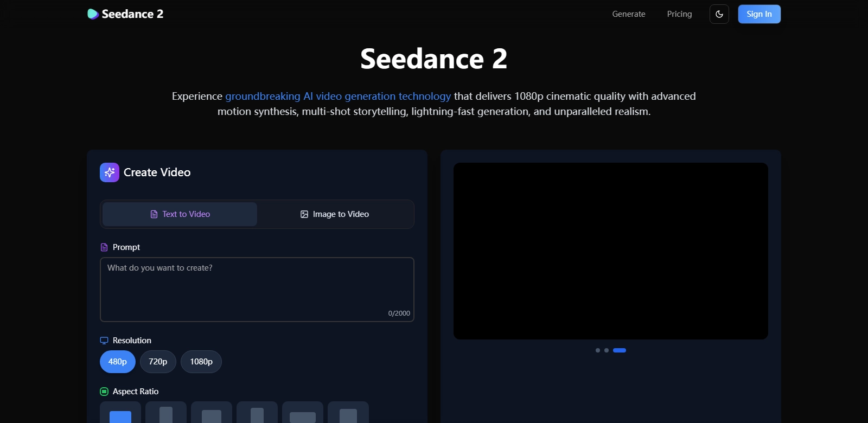This screenshot has width=868, height=423.
Task: Choose the third aspect ratio tile
Action: 212,413
